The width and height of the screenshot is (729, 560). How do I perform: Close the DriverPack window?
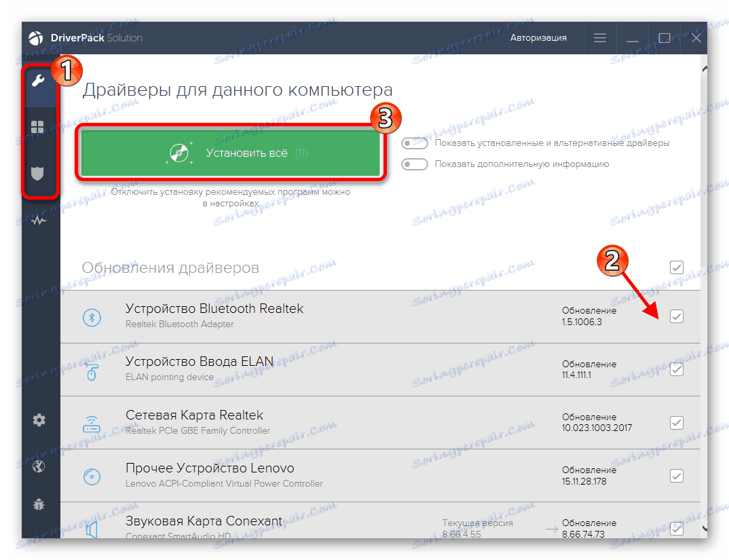(696, 38)
